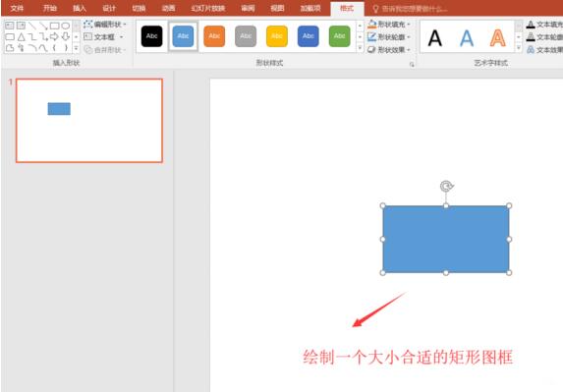Image resolution: width=563 pixels, height=392 pixels.
Task: Switch to the Design (设计) tab
Action: click(109, 8)
